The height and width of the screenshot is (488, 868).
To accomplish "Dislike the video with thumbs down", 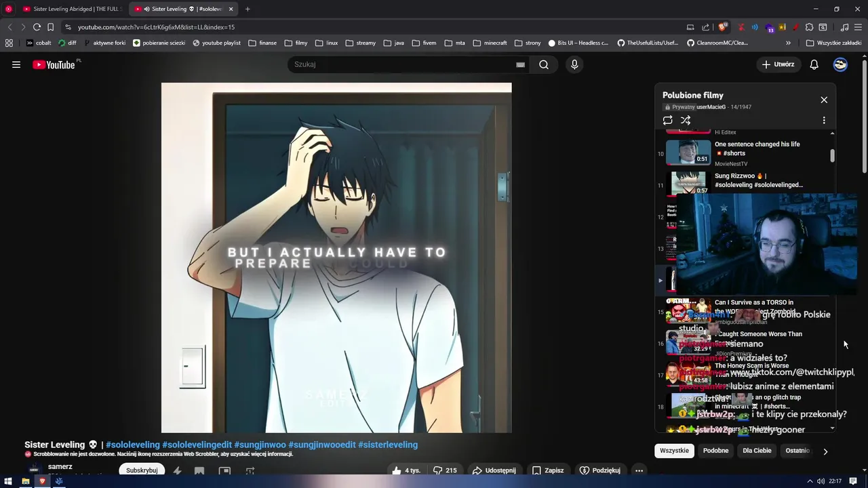I will (445, 470).
